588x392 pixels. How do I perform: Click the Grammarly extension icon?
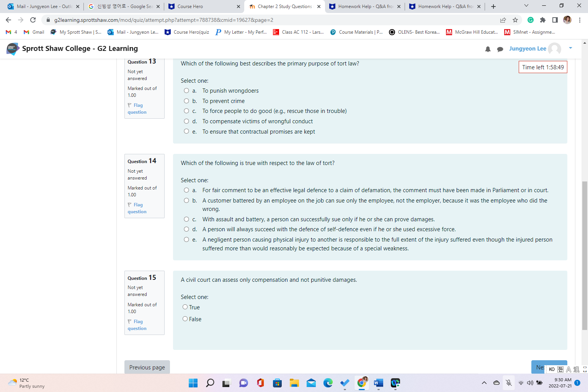point(531,20)
